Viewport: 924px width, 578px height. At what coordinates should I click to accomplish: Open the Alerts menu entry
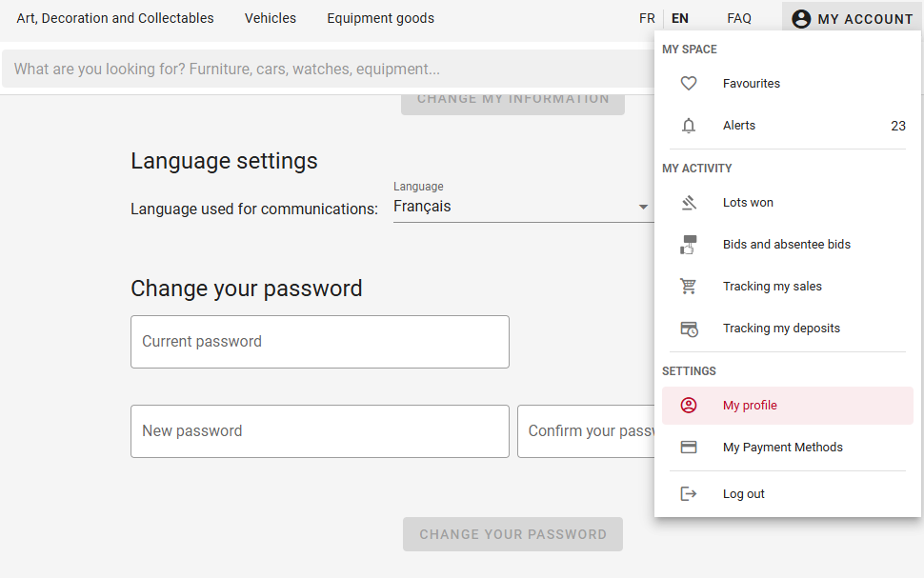click(x=787, y=126)
